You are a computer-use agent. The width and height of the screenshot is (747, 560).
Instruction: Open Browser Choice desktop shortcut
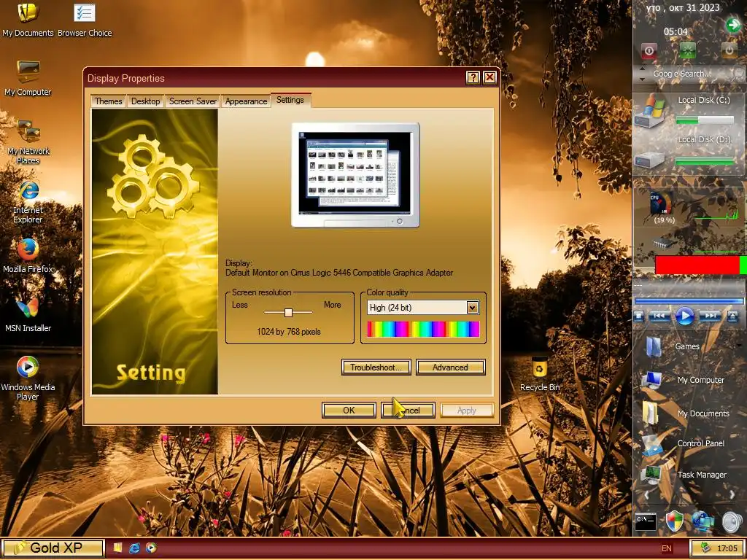(x=85, y=20)
